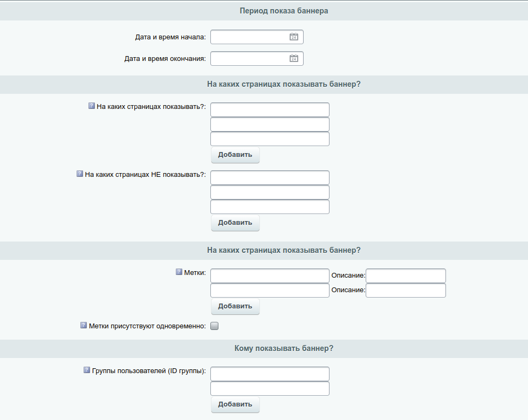Show help for pages to display
The width and height of the screenshot is (528, 420).
click(x=92, y=106)
